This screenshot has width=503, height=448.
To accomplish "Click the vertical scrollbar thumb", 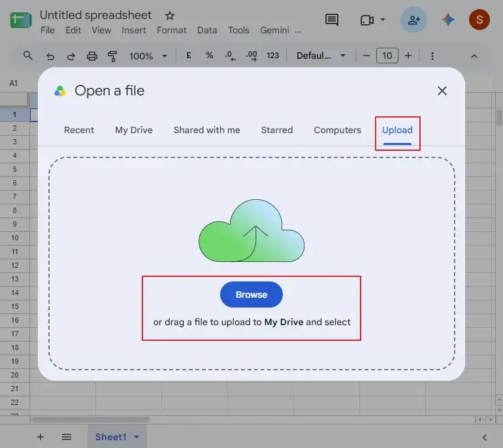I will (x=500, y=118).
